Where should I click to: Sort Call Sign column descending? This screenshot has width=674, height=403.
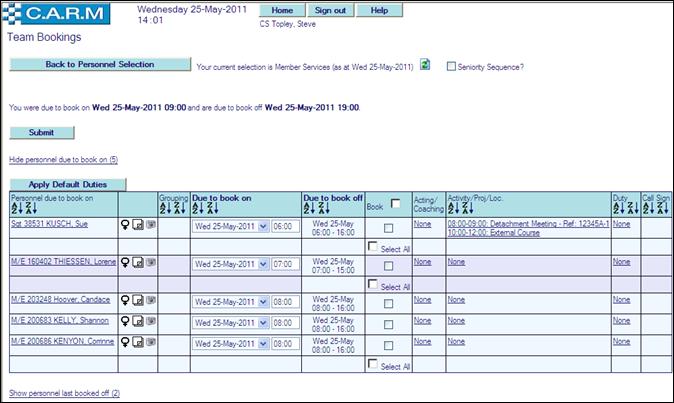(x=660, y=210)
